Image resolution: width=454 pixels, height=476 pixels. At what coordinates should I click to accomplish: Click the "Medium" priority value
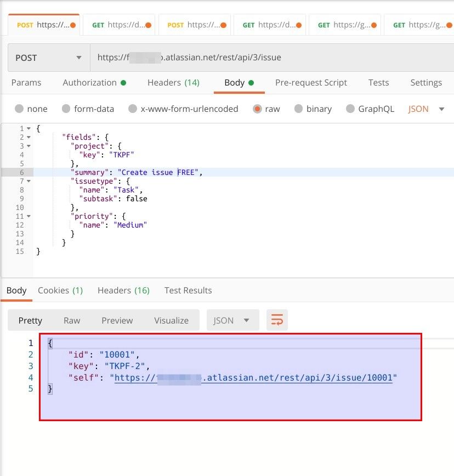click(130, 225)
